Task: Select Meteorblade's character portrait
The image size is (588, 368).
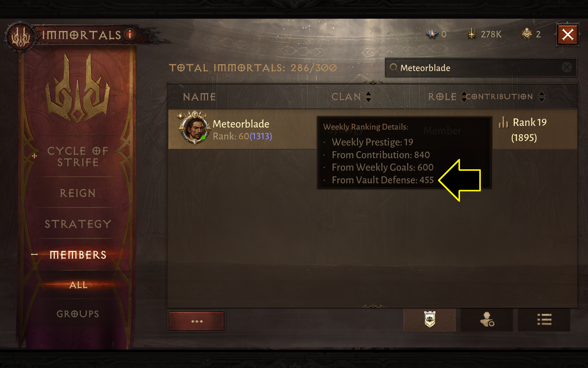Action: point(194,128)
